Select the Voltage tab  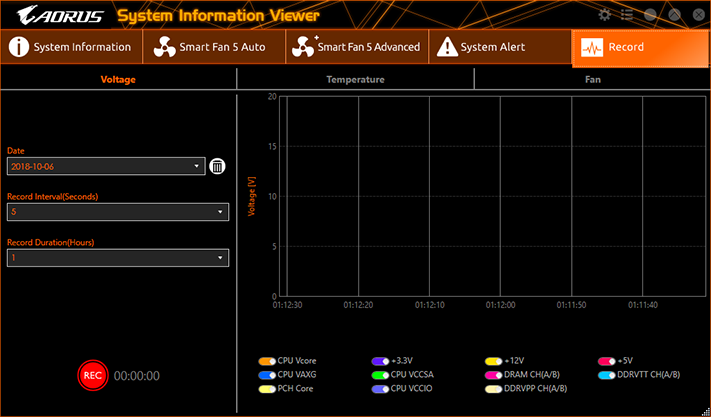[x=118, y=79]
